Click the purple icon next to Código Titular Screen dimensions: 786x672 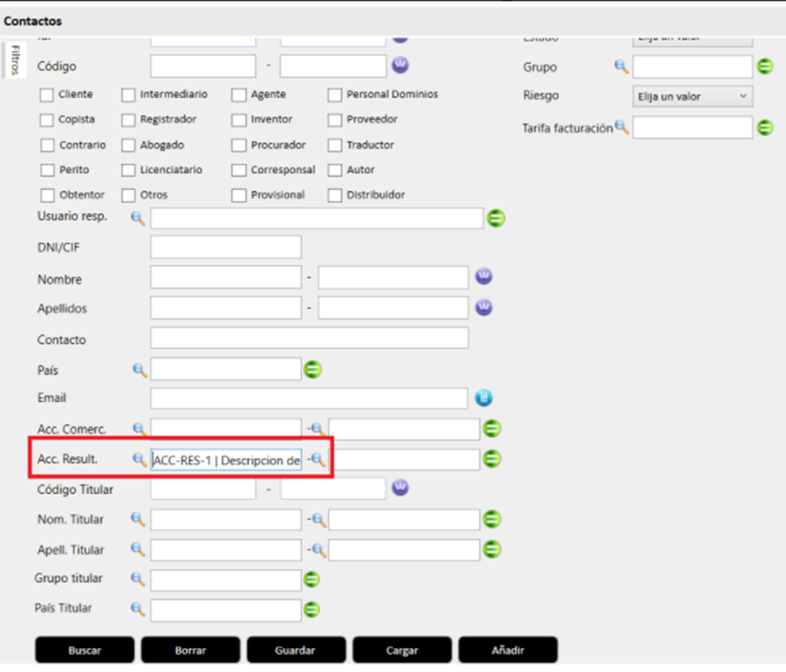(x=400, y=488)
